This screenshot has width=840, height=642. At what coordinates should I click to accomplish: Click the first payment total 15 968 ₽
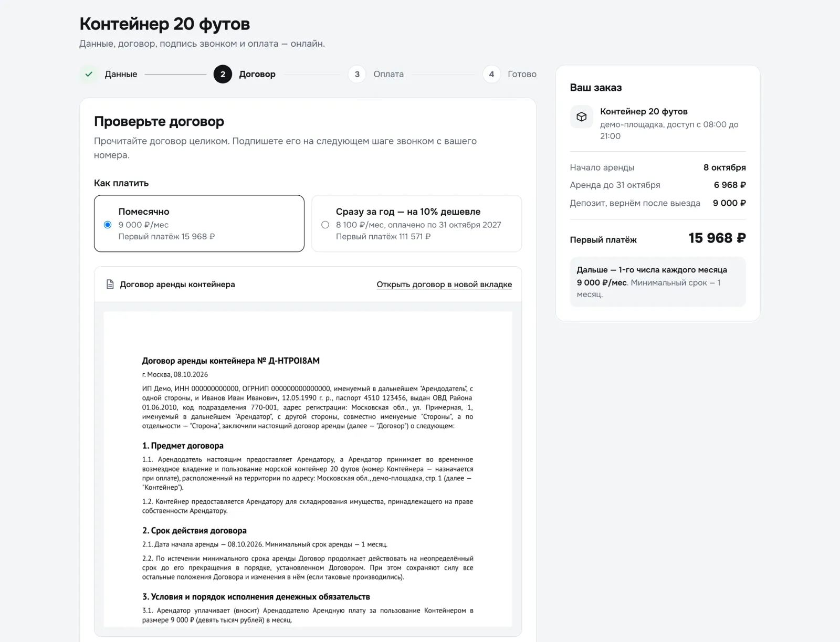tap(717, 238)
